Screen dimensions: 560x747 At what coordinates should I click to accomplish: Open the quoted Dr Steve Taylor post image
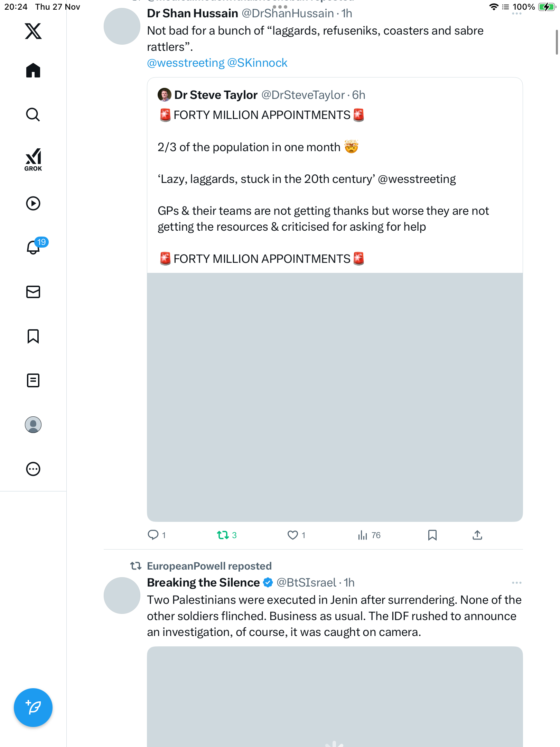335,397
